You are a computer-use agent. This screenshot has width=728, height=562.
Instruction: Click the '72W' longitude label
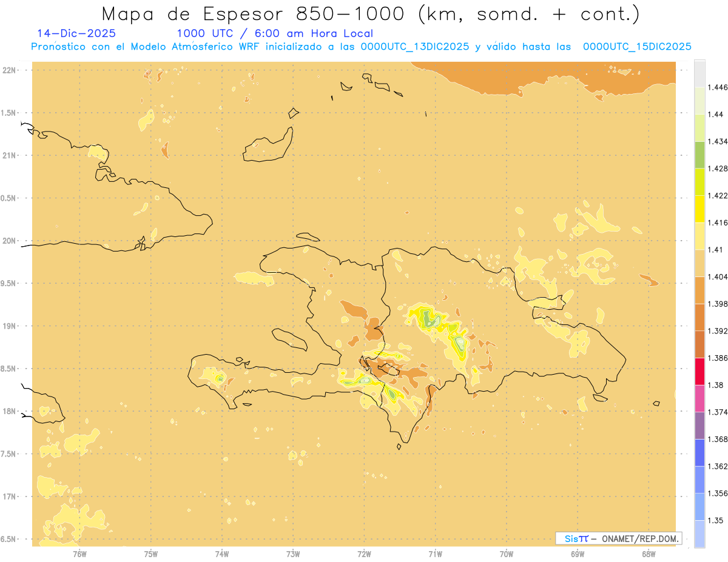click(x=364, y=554)
